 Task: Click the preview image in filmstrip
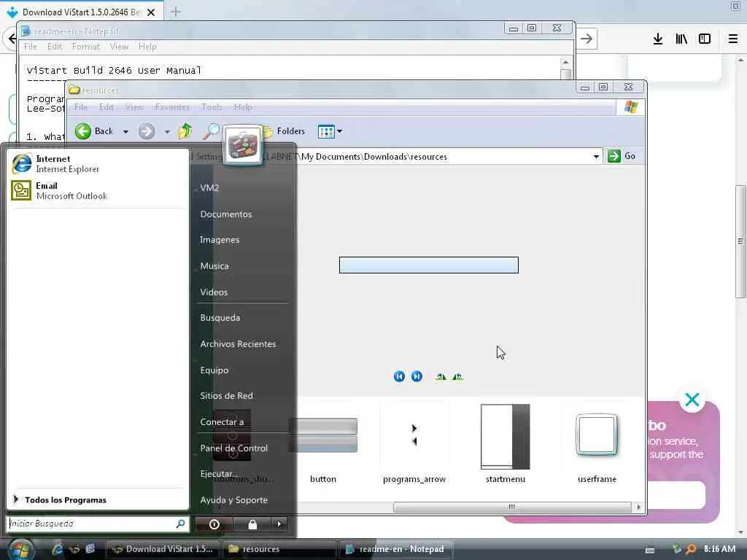pyautogui.click(x=428, y=265)
